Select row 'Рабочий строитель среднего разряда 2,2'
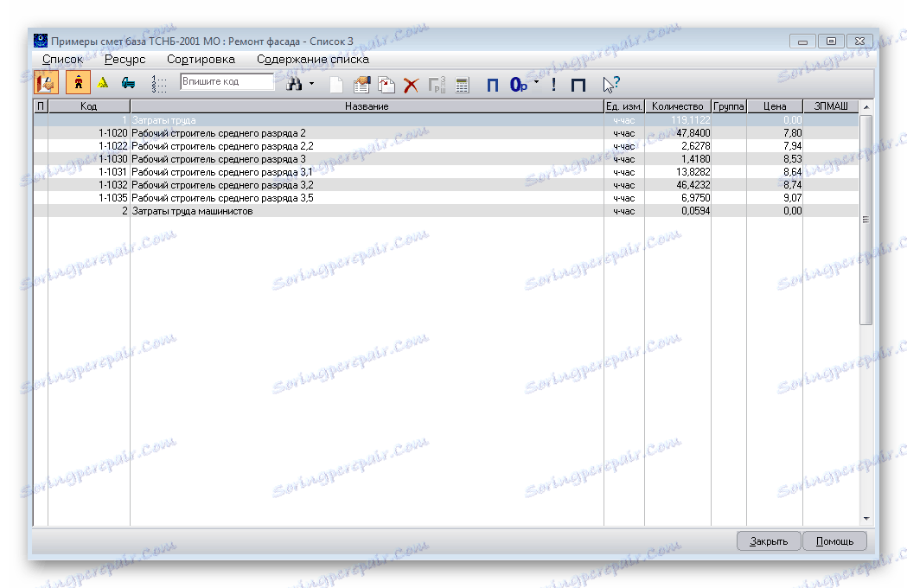Image resolution: width=907 pixels, height=588 pixels. tap(446, 146)
